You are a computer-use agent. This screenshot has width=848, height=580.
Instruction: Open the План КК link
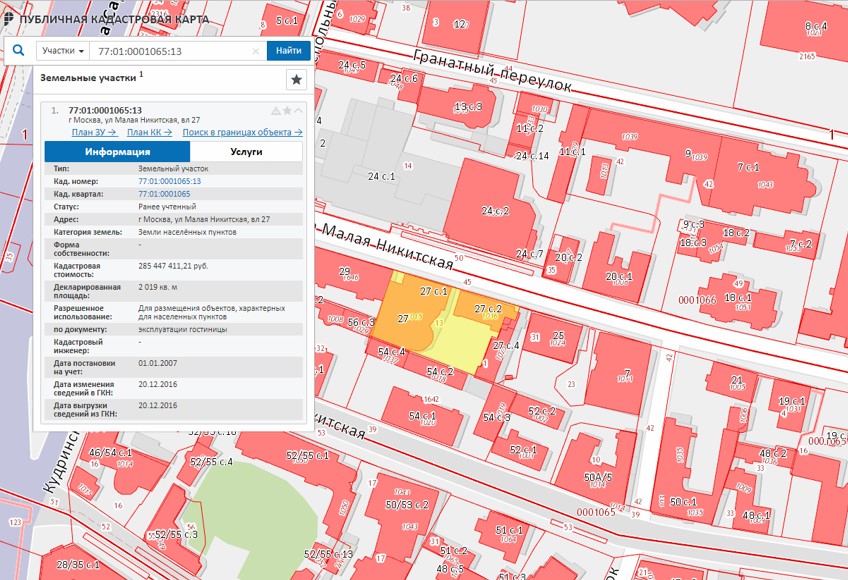tap(149, 132)
